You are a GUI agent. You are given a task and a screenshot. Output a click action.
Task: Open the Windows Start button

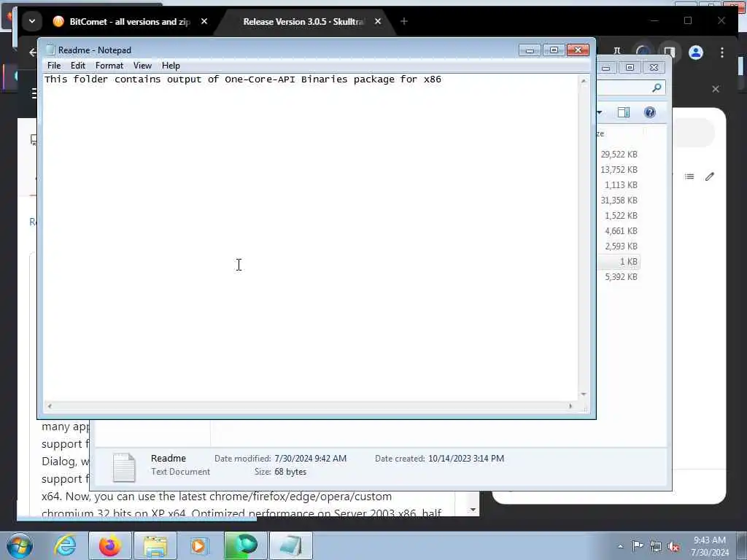20,545
